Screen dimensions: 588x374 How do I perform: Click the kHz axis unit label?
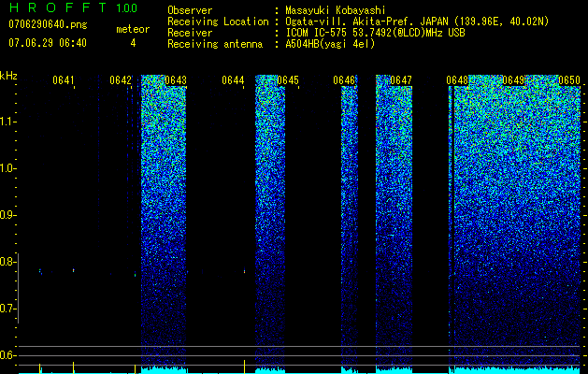coord(8,76)
